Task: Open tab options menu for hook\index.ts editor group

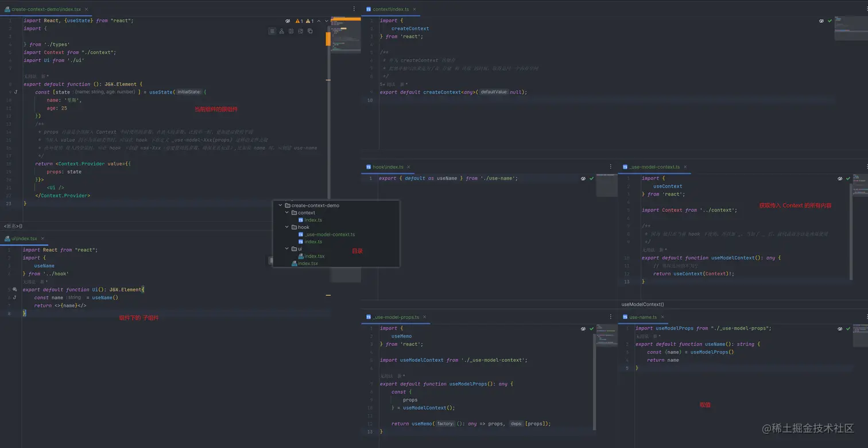Action: pos(610,167)
